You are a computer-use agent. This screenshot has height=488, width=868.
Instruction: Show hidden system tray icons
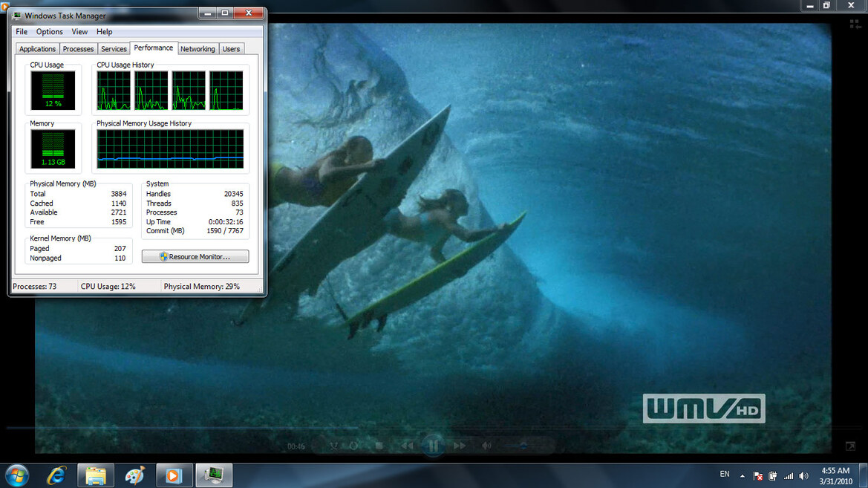tap(743, 476)
